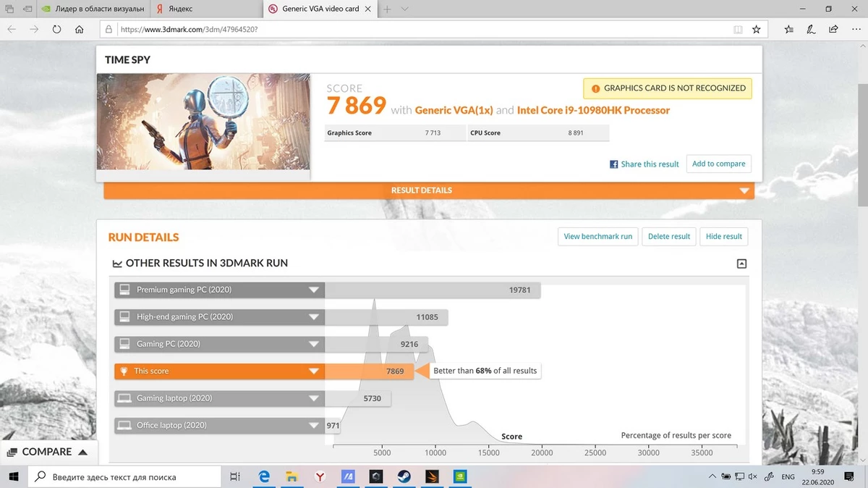
Task: Open the Windows Start menu
Action: 13,476
